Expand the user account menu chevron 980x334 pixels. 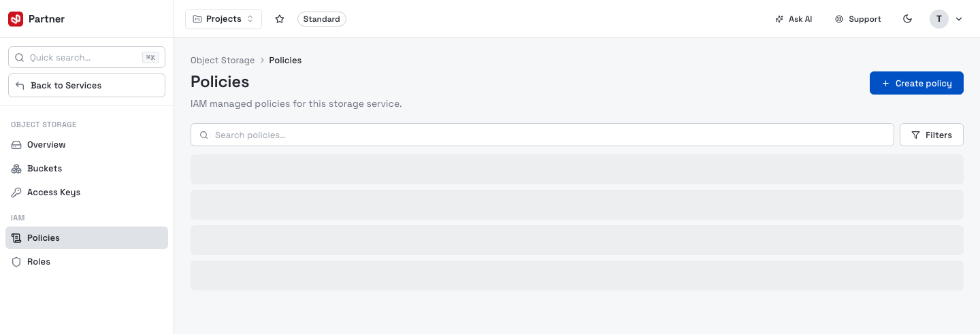[x=959, y=19]
